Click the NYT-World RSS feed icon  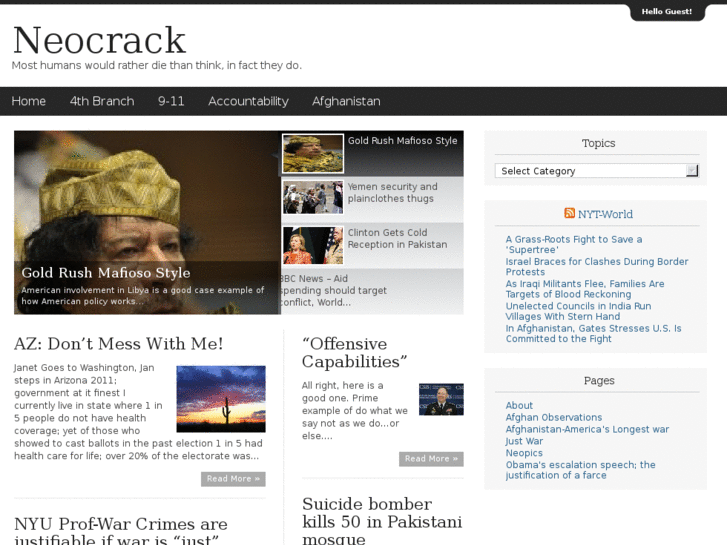click(x=569, y=213)
